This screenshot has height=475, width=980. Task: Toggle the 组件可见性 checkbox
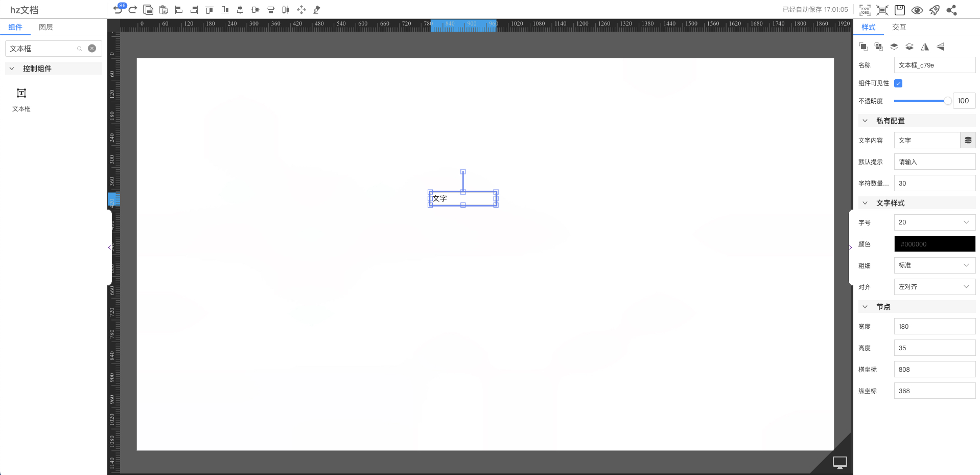(898, 83)
